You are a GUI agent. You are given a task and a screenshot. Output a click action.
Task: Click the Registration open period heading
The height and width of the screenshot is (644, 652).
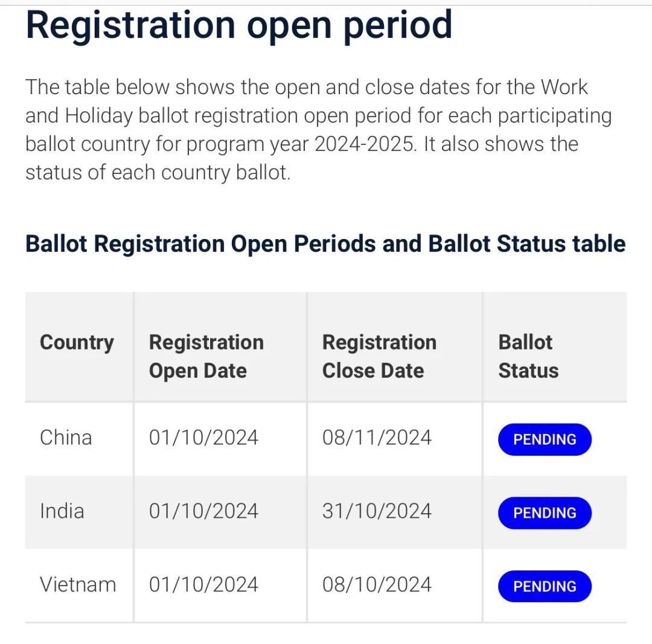238,26
